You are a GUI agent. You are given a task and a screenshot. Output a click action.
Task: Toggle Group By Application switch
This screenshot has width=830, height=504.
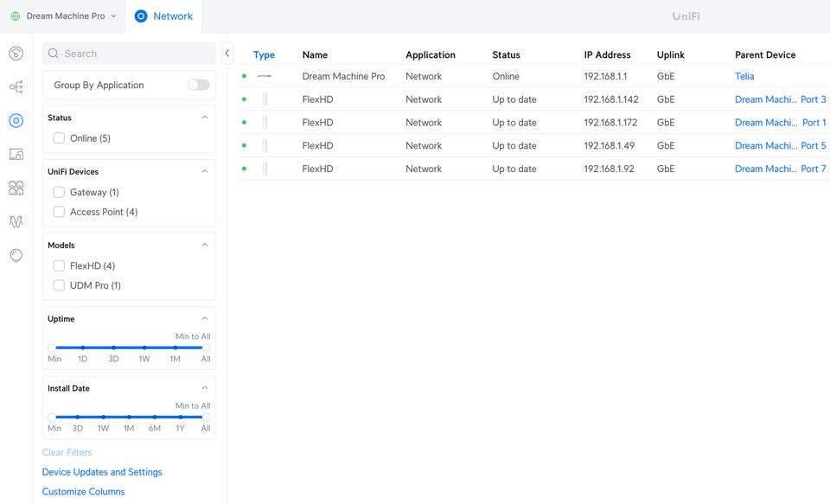point(198,85)
